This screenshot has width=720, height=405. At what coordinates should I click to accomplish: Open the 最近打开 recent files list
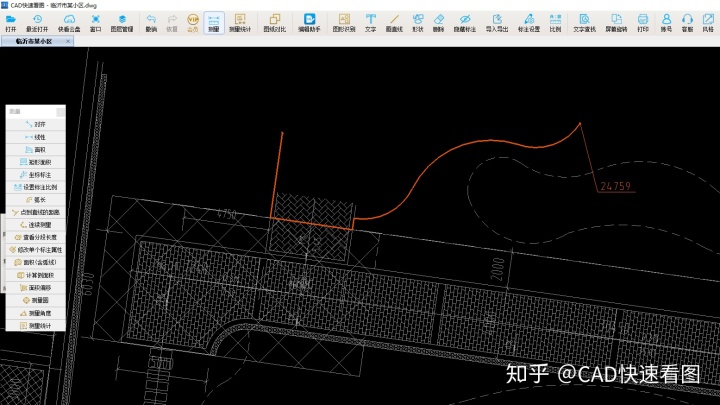[37, 22]
